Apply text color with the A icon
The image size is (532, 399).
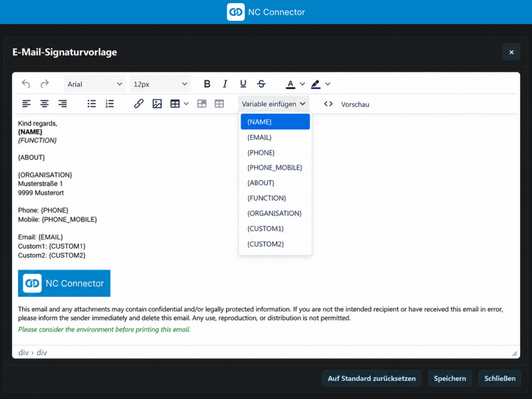tap(290, 84)
